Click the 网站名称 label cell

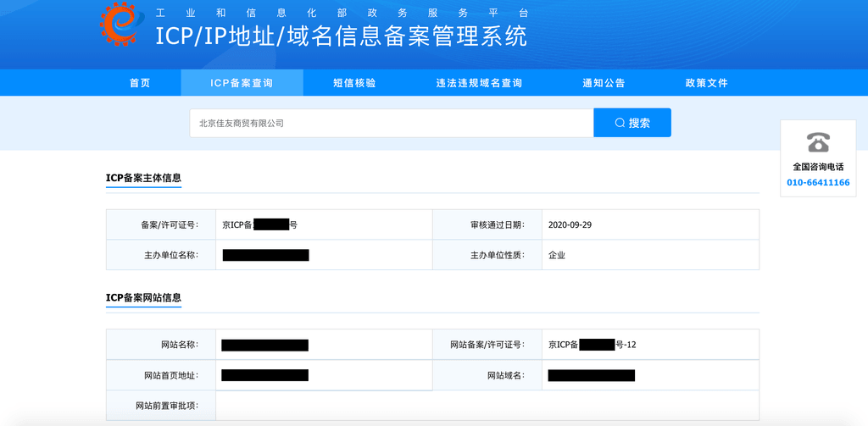click(x=161, y=345)
